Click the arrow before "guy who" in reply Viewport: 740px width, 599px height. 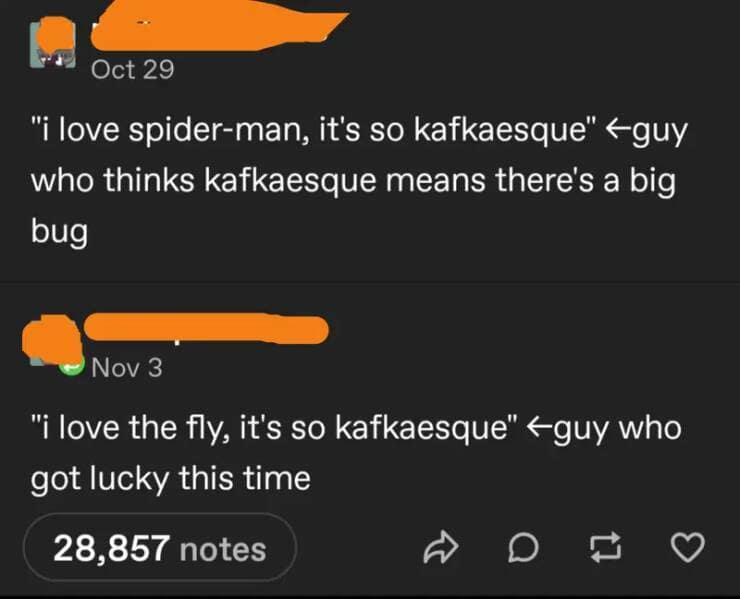pyautogui.click(x=538, y=429)
